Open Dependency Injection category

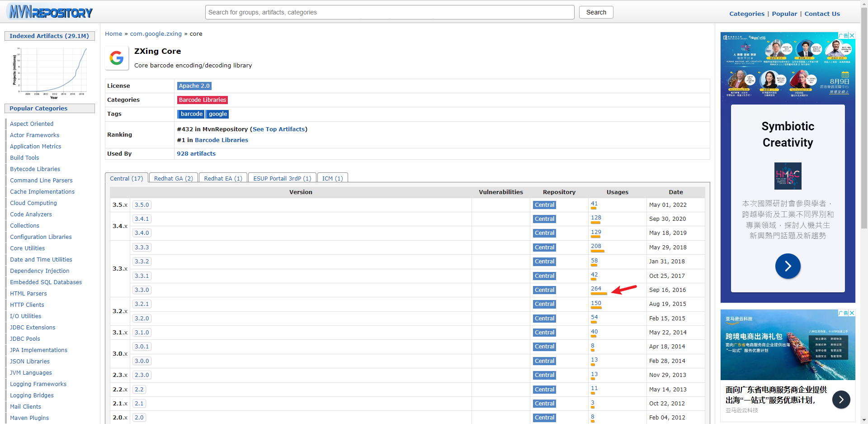coord(40,271)
